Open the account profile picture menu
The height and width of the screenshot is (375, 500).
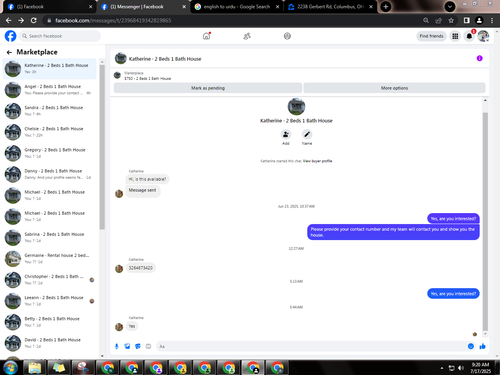tap(483, 36)
